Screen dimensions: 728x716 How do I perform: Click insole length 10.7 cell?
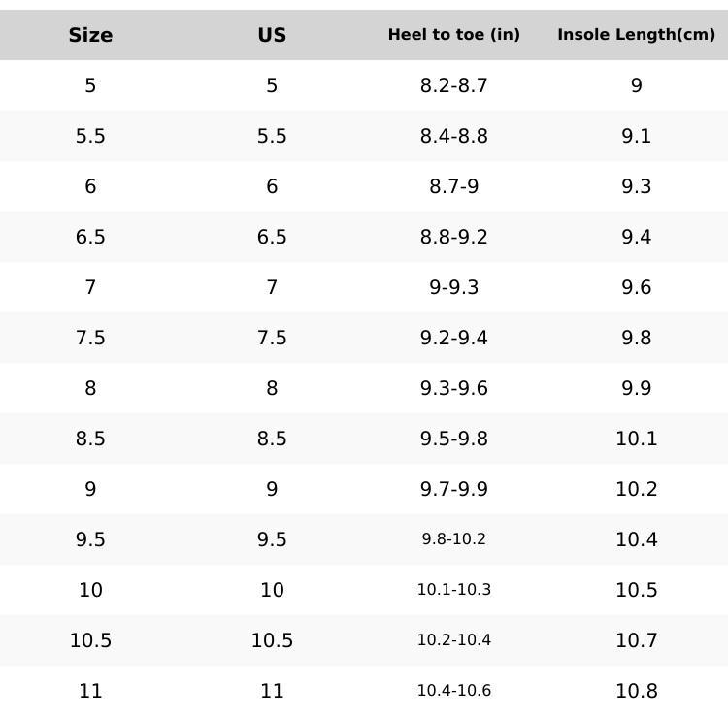click(636, 640)
